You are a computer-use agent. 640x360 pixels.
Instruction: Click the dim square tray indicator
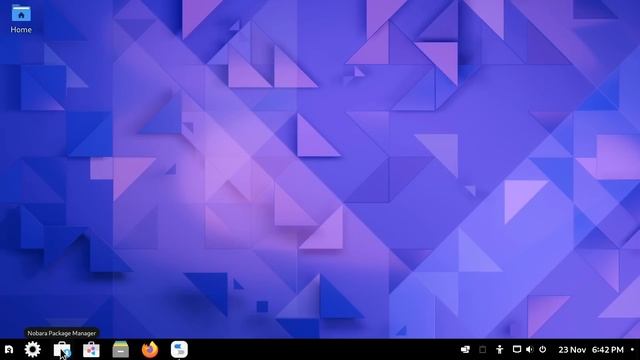click(482, 349)
